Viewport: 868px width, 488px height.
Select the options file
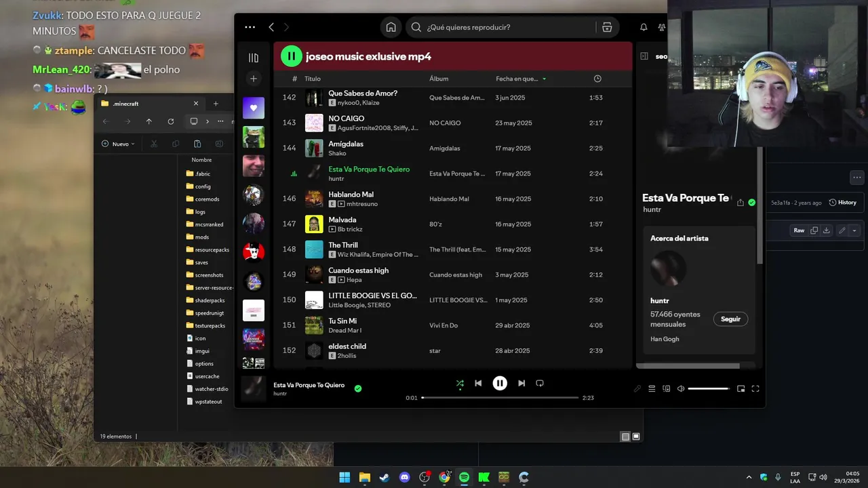[x=204, y=363]
